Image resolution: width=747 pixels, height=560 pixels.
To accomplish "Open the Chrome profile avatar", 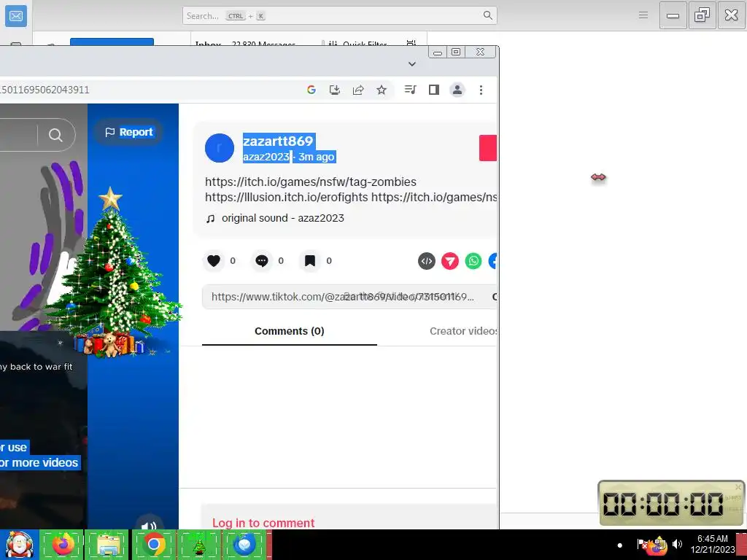I will [457, 90].
